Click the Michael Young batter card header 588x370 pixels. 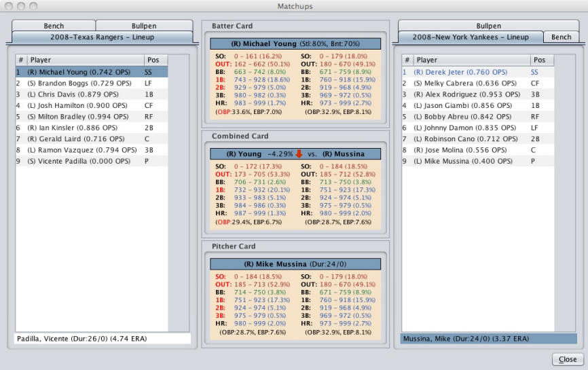click(295, 43)
